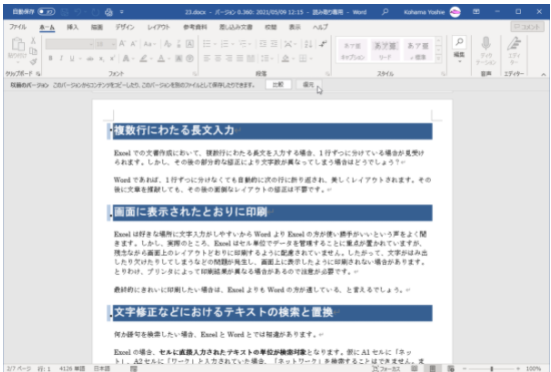Click the Copy icon
551x372 pixels.
click(x=33, y=51)
